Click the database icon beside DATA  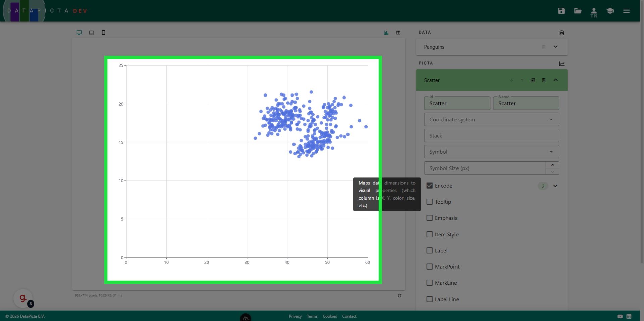point(561,33)
